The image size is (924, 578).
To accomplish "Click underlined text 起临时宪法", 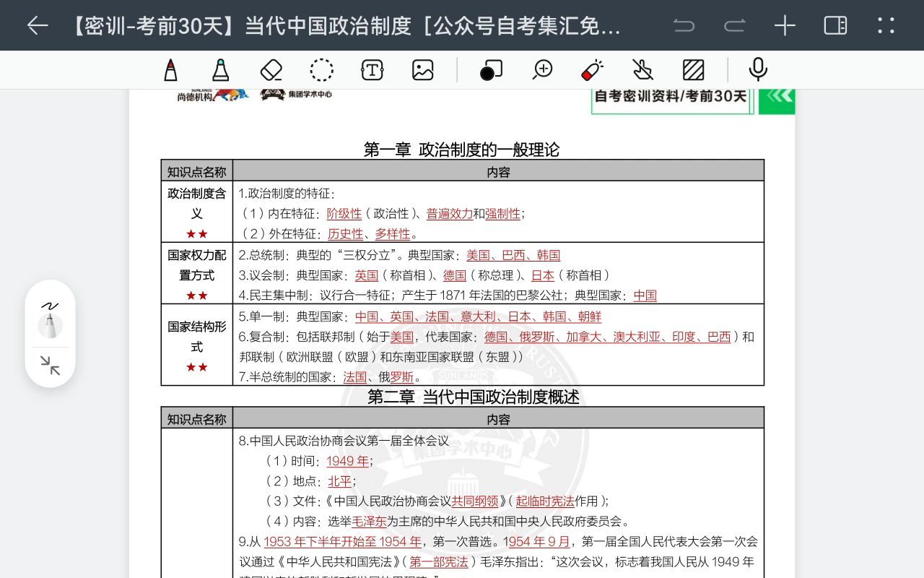I will [x=545, y=501].
